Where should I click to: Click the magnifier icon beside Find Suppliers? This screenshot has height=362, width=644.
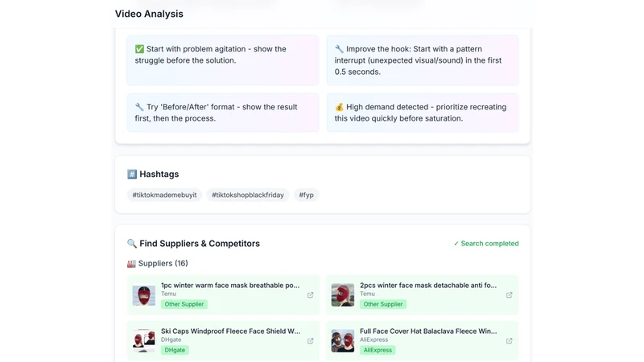pos(131,244)
